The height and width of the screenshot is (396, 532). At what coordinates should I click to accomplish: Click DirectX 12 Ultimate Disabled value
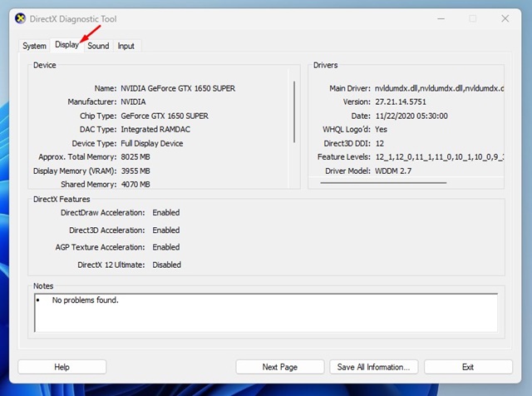coord(166,265)
